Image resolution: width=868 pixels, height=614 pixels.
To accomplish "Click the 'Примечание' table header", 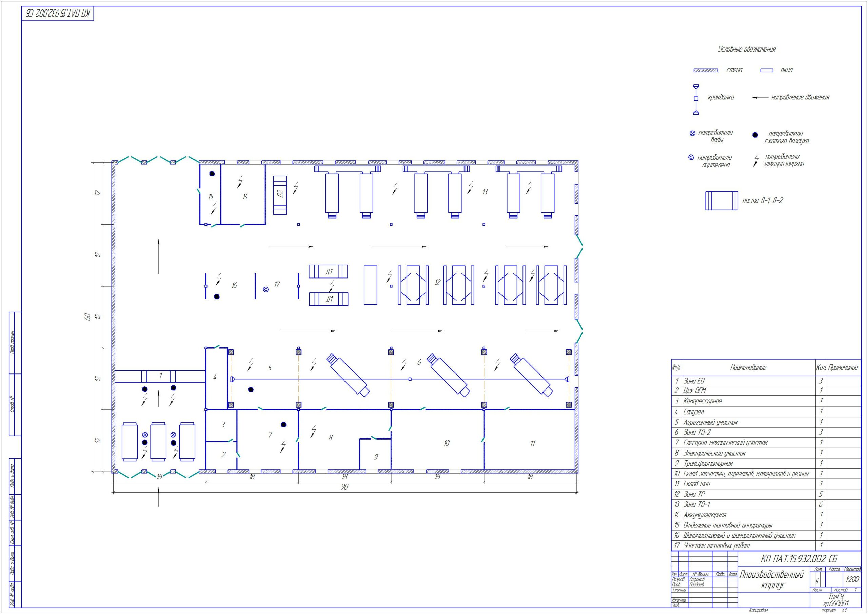I will coord(843,367).
